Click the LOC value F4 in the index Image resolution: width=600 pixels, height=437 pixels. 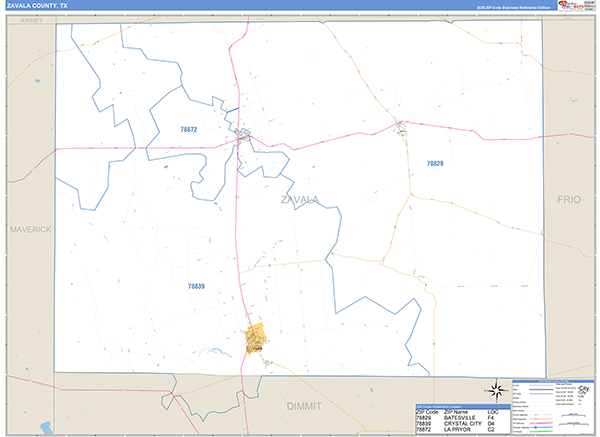[x=491, y=418]
